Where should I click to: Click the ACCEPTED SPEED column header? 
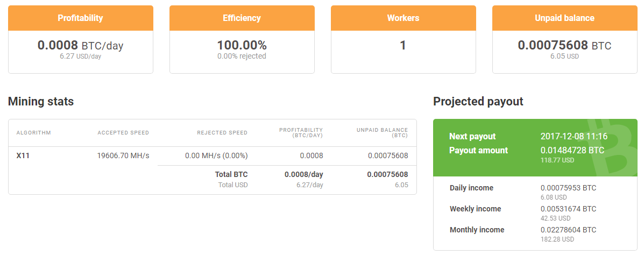pyautogui.click(x=123, y=133)
